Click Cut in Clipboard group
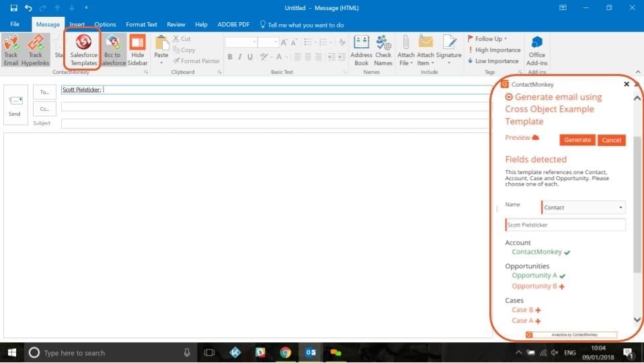 pyautogui.click(x=182, y=38)
